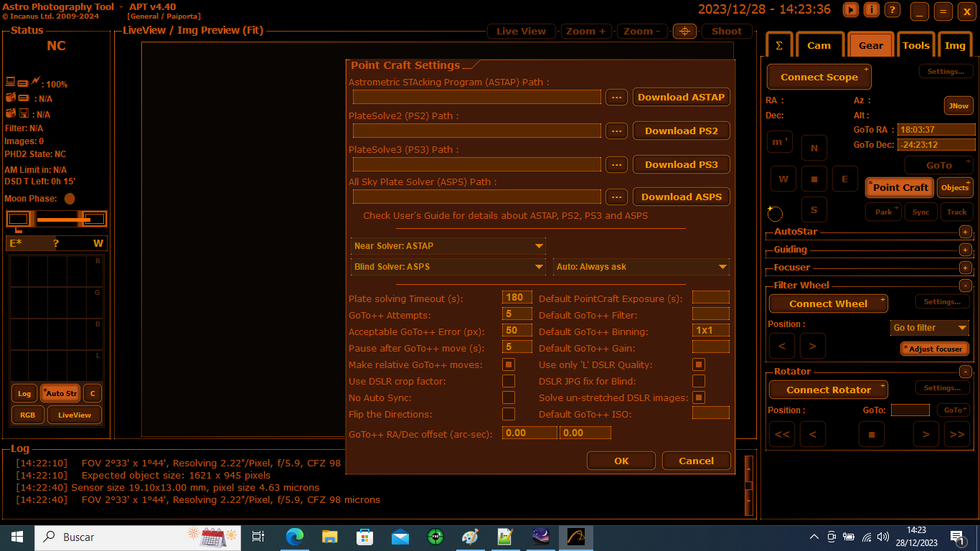This screenshot has height=551, width=980.
Task: Click the stop slew square between W and E
Action: pos(814,179)
